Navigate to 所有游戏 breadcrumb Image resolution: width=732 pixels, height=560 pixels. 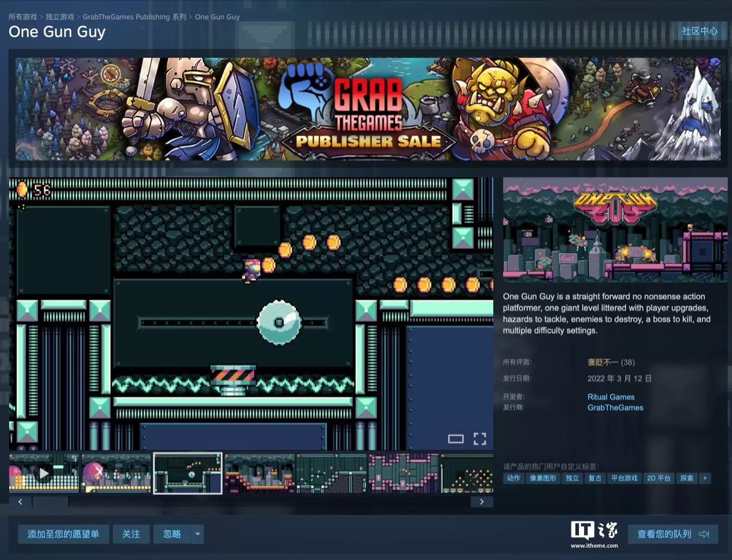tap(21, 16)
